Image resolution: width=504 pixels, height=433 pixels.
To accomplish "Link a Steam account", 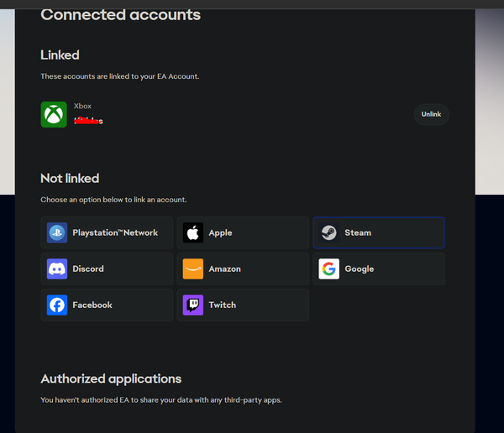I will click(379, 232).
